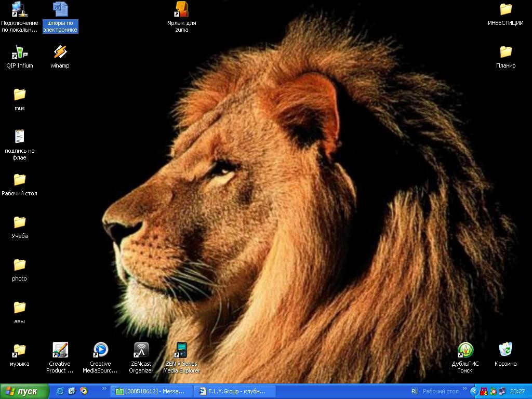Select the QIP Infium shortcut icon
Screen dimensions: 532x399
[x=20, y=52]
